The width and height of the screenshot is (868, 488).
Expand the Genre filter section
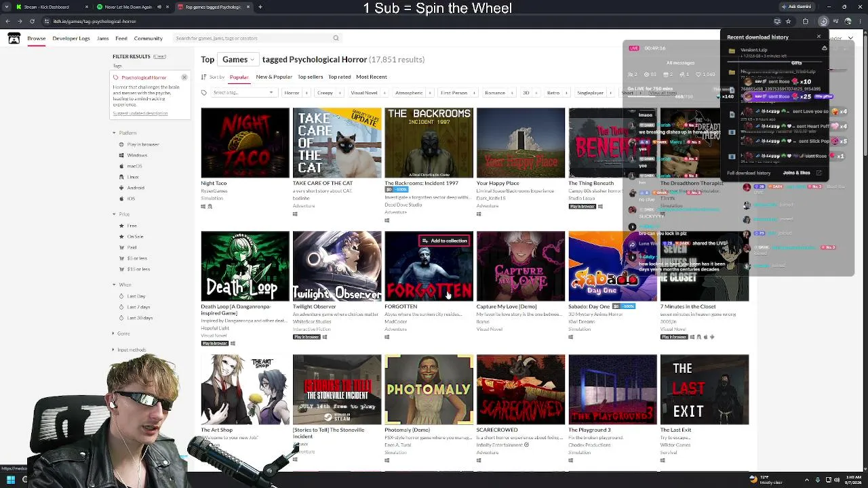tap(121, 333)
